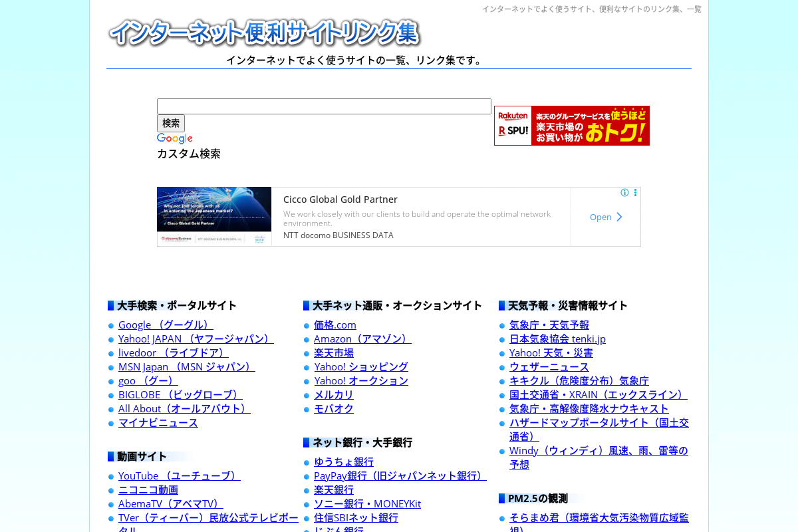This screenshot has height=532, width=798.
Task: Open ハザードマップポータルサイト link
Action: point(599,423)
